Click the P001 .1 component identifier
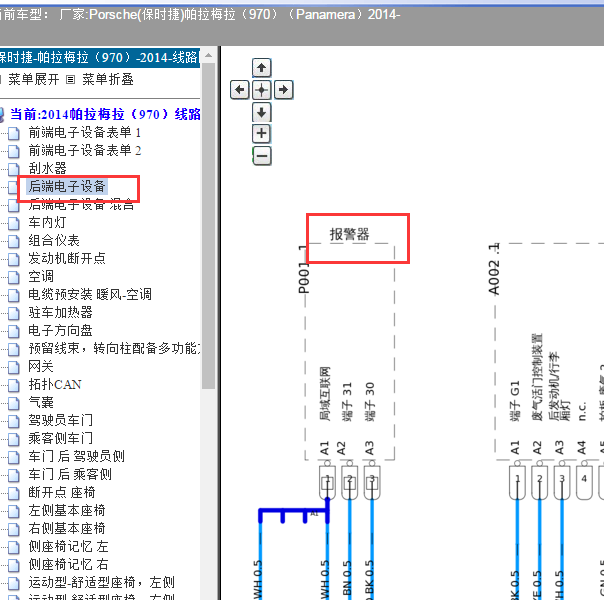Image resolution: width=604 pixels, height=600 pixels. (304, 269)
